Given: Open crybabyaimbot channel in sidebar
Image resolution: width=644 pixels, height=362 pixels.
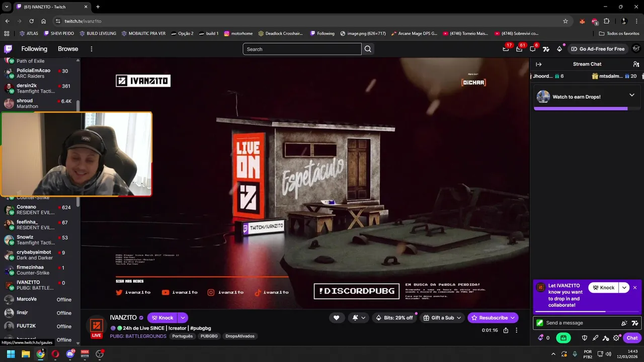Looking at the screenshot, I should [x=39, y=255].
